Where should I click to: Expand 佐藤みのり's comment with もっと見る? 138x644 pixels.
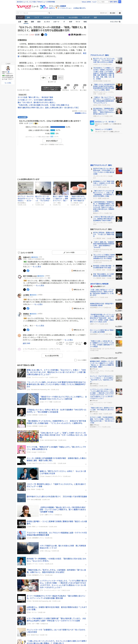(x=37, y=267)
